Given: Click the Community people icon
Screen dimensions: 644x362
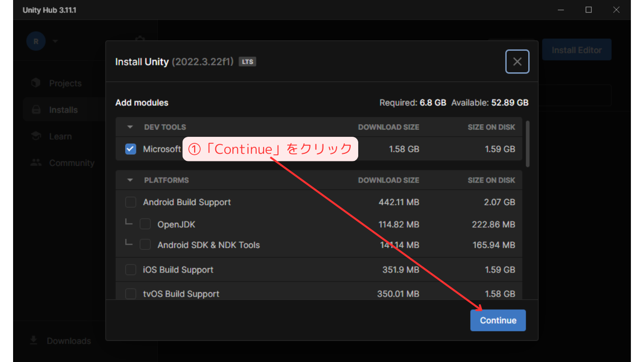Looking at the screenshot, I should click(36, 163).
